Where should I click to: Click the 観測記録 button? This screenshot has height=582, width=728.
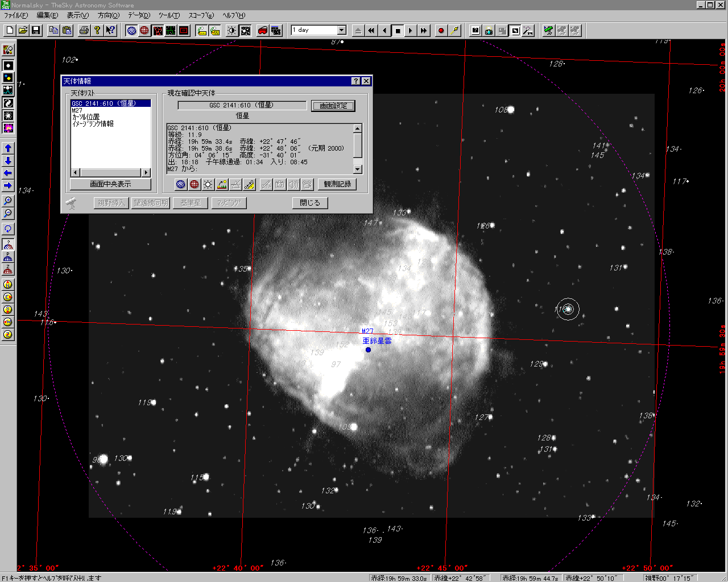(338, 184)
